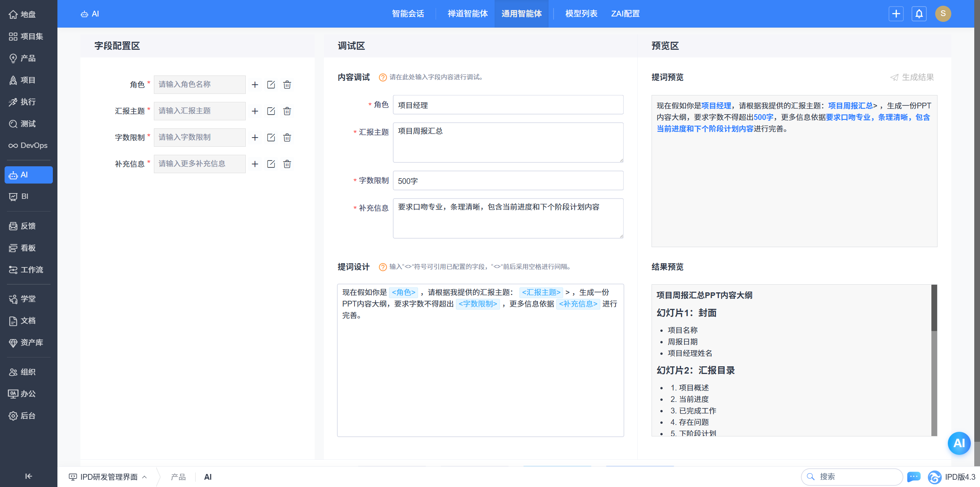Open the user avatar S menu
980x487 pixels.
pyautogui.click(x=943, y=14)
